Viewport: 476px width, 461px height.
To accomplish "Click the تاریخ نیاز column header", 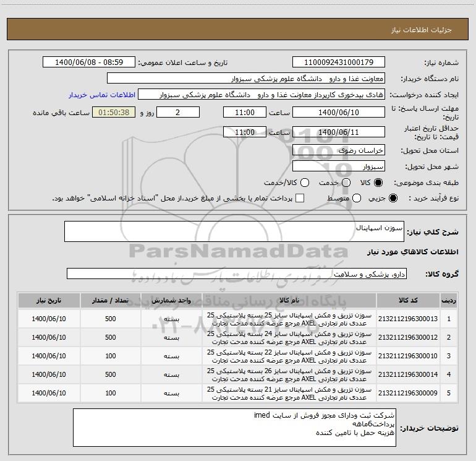I will [x=49, y=300].
